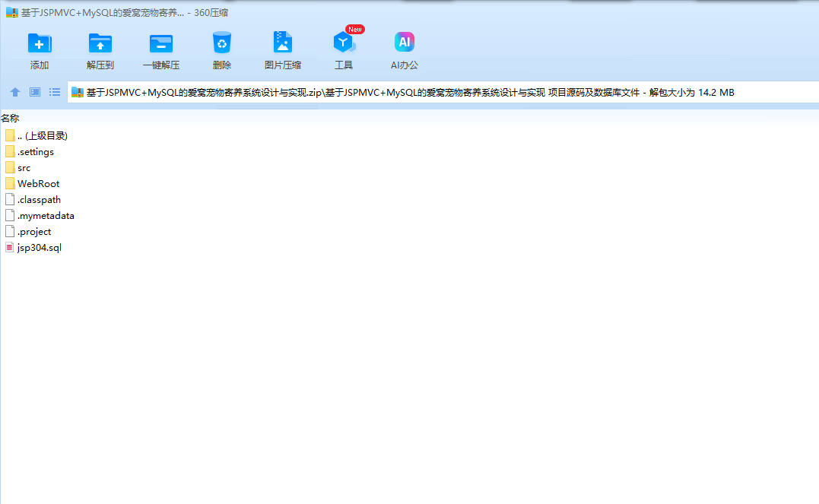Click the 工具 label text
The image size is (819, 504).
pyautogui.click(x=344, y=65)
